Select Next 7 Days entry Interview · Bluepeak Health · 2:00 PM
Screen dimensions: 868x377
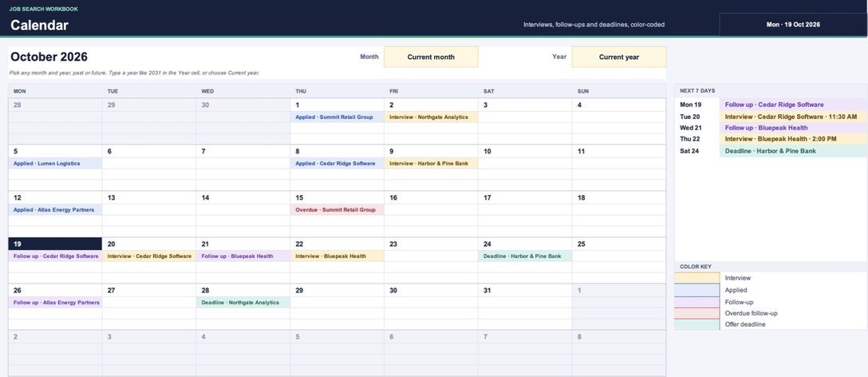pyautogui.click(x=793, y=139)
